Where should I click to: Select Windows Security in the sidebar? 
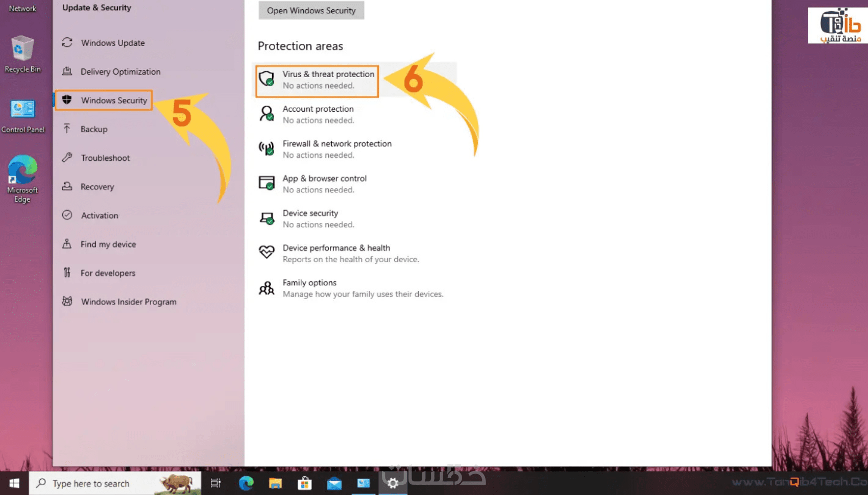click(104, 100)
